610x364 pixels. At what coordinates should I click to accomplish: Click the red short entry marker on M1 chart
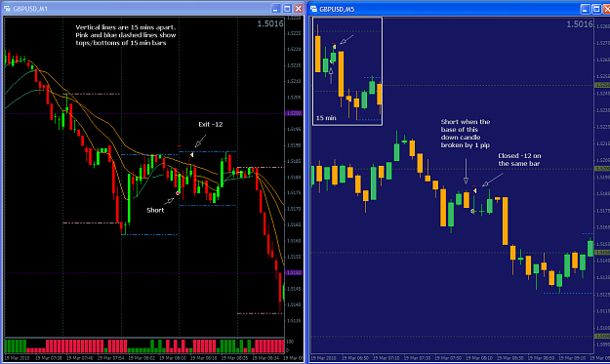click(x=178, y=193)
